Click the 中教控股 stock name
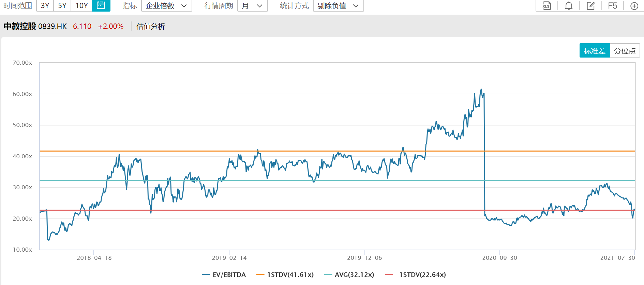644x285 pixels. coord(20,26)
